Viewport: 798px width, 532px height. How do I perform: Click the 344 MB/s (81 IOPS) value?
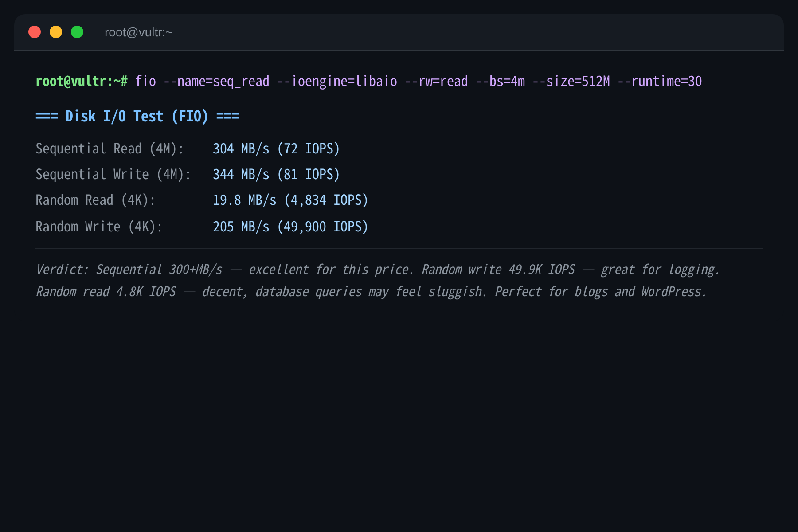(276, 174)
